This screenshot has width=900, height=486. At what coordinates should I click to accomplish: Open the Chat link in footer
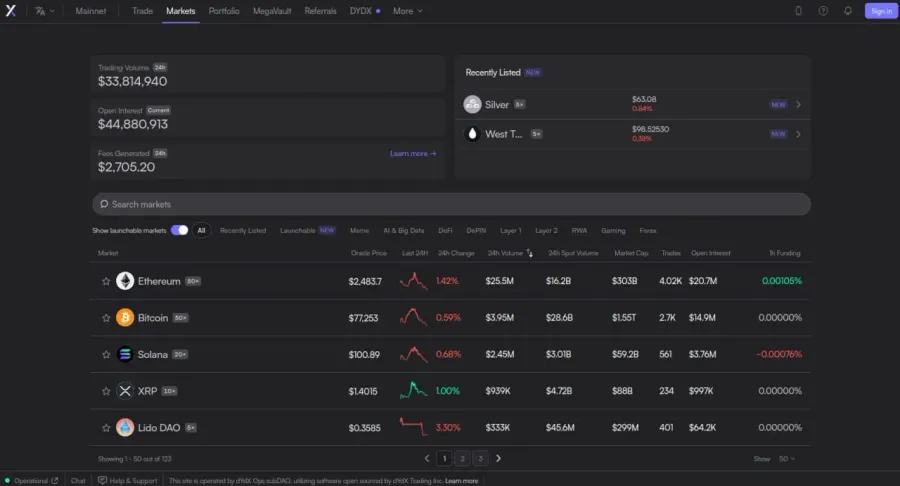tap(78, 481)
